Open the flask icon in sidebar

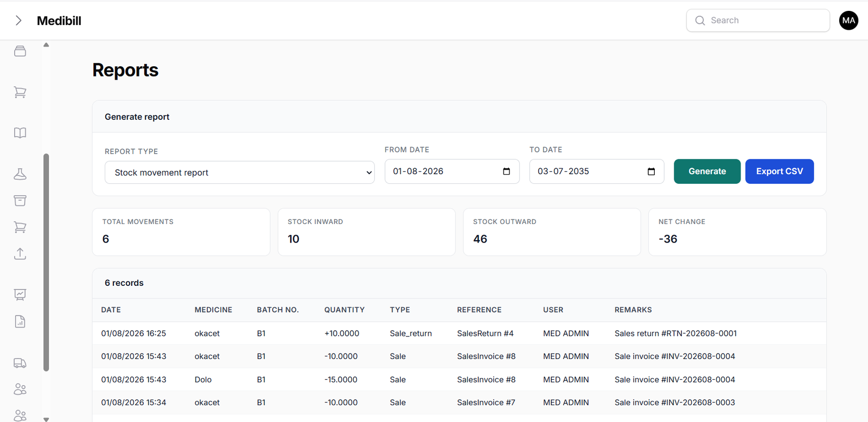[20, 174]
